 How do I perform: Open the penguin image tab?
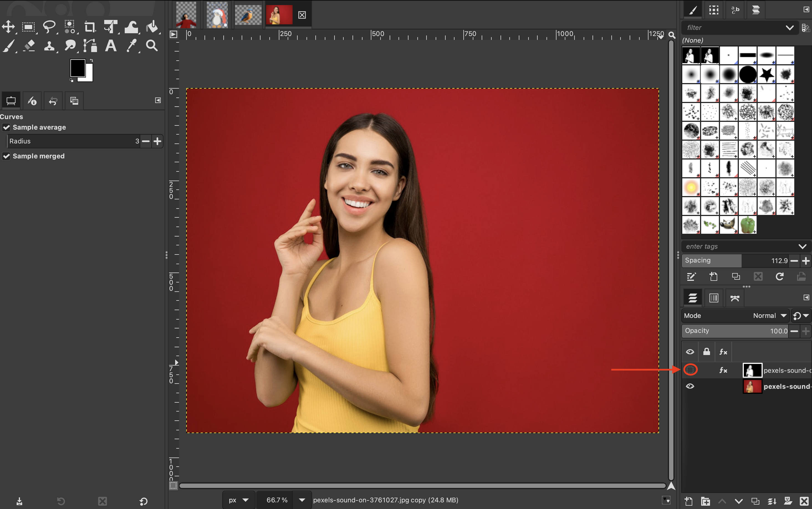(x=217, y=15)
